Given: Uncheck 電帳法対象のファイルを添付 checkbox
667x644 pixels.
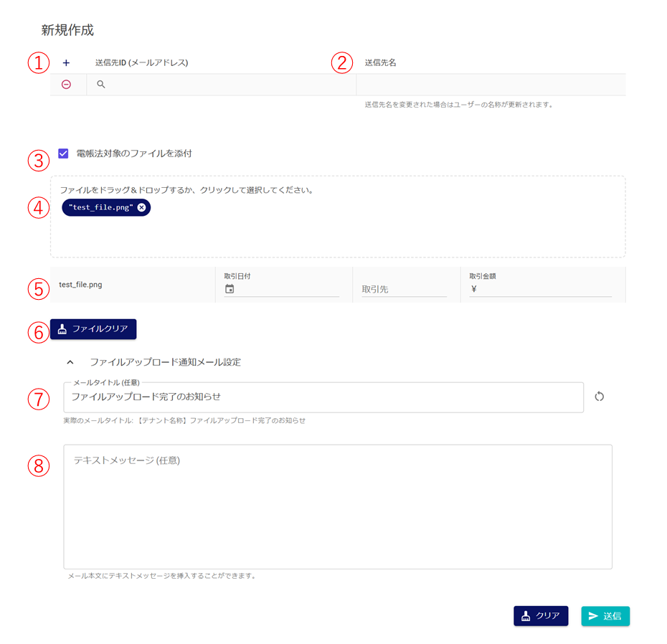Looking at the screenshot, I should 64,153.
